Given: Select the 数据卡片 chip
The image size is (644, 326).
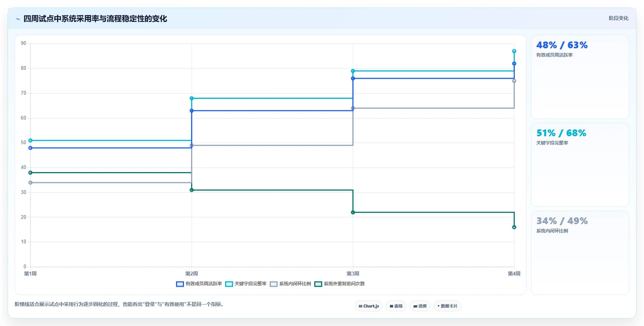Looking at the screenshot, I should pyautogui.click(x=447, y=306).
